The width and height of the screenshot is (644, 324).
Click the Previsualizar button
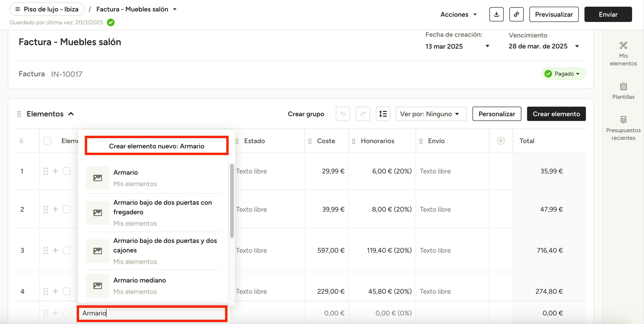click(553, 15)
